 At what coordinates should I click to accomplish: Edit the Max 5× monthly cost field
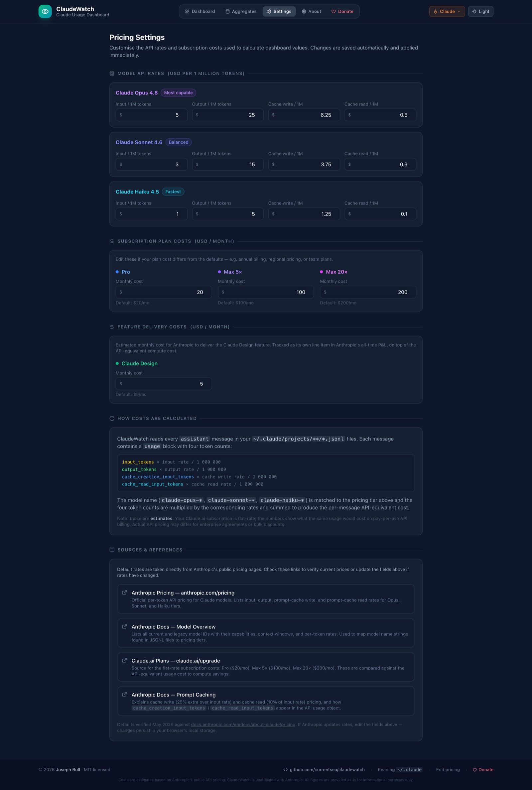pos(266,292)
